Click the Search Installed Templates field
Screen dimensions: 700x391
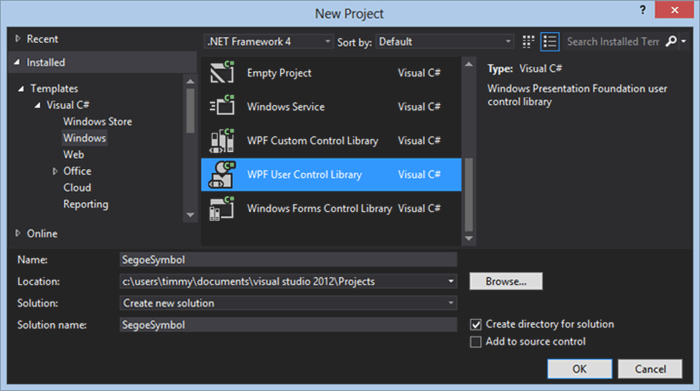(x=612, y=42)
